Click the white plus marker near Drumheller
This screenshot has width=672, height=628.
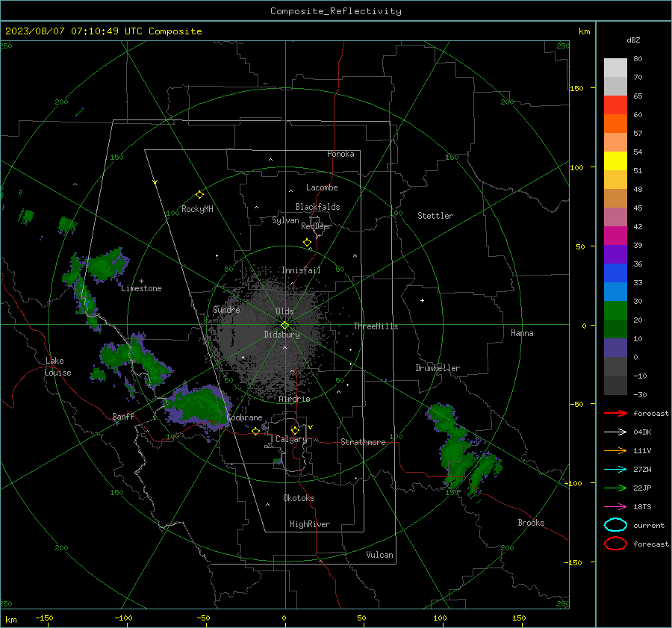(422, 300)
